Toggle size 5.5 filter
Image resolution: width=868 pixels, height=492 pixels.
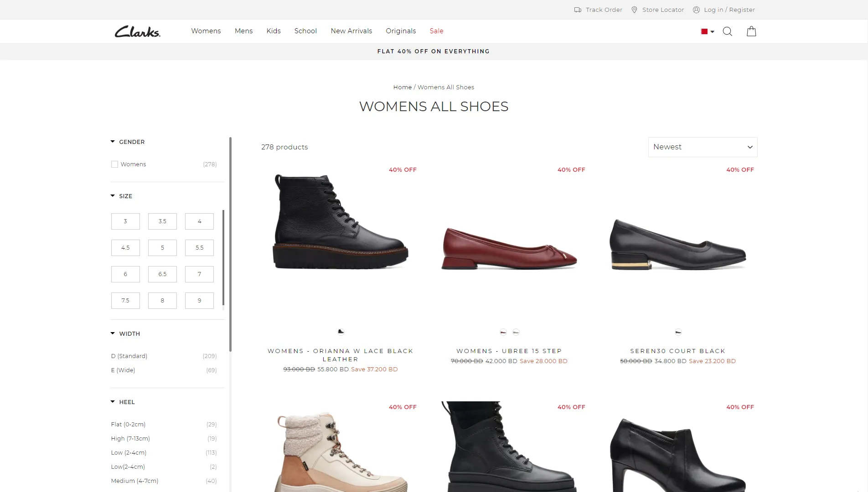(199, 248)
